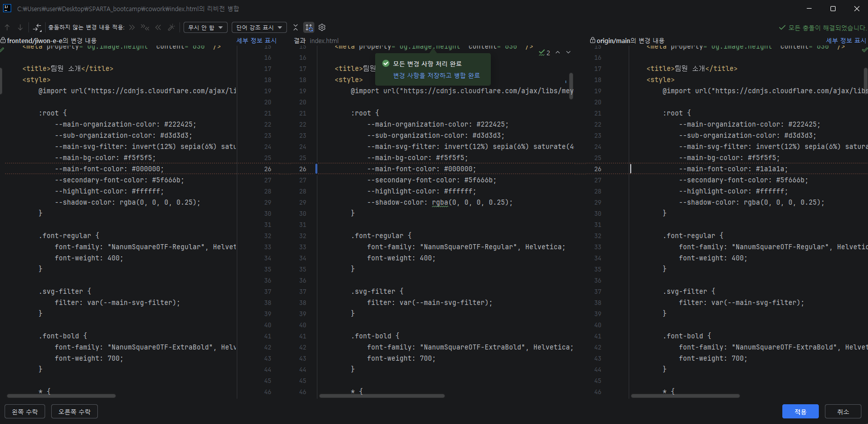The height and width of the screenshot is (424, 868).
Task: Click the '적용' apply button
Action: point(801,411)
